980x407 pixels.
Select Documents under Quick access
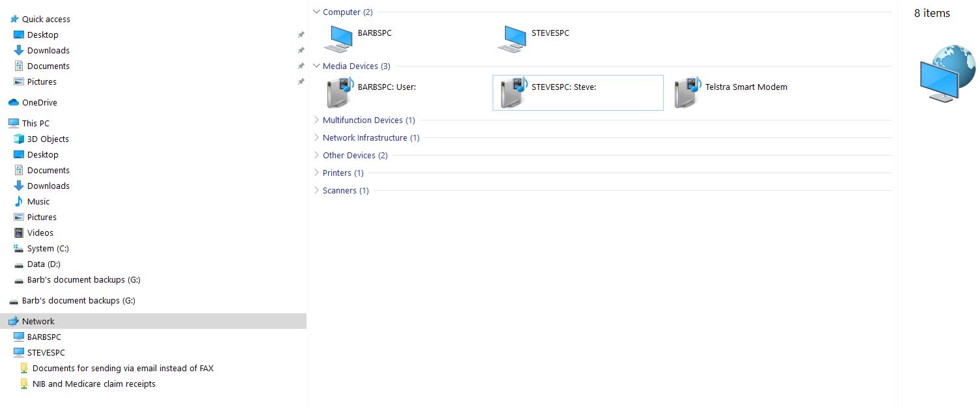(x=48, y=66)
